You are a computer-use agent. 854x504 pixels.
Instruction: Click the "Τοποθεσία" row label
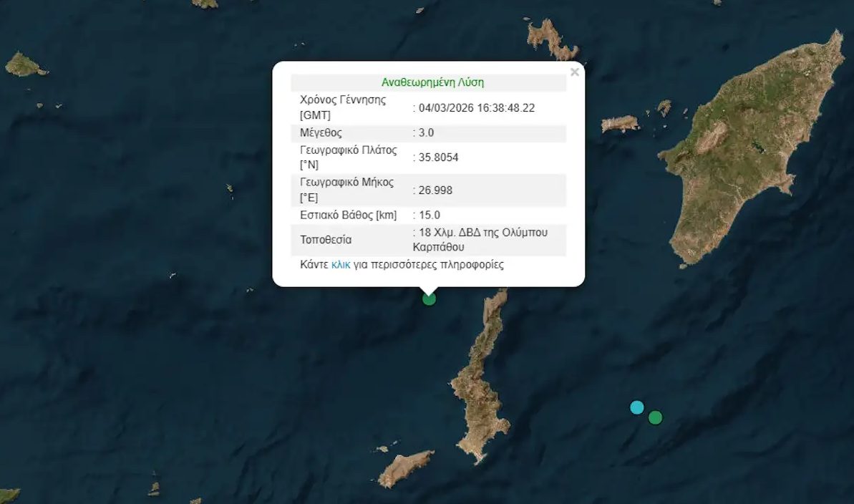point(326,240)
